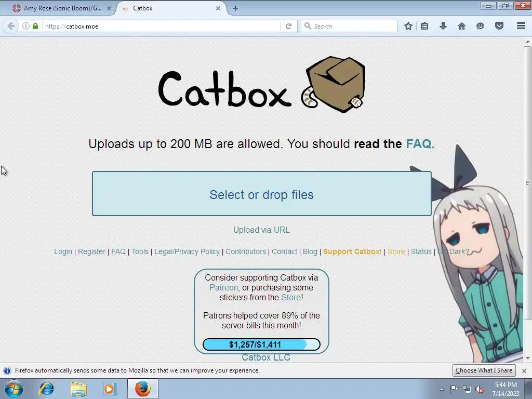This screenshot has width=532, height=399.
Task: Click the network tray icon
Action: click(x=467, y=389)
